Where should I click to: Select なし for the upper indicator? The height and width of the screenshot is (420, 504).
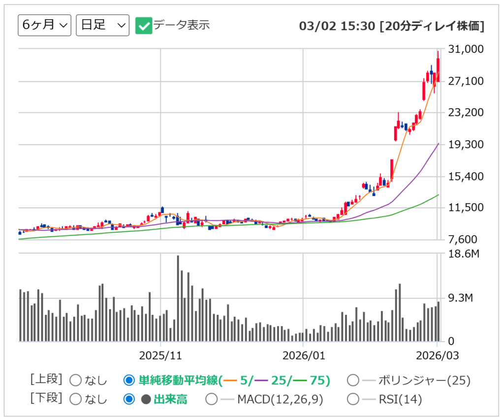coord(75,380)
